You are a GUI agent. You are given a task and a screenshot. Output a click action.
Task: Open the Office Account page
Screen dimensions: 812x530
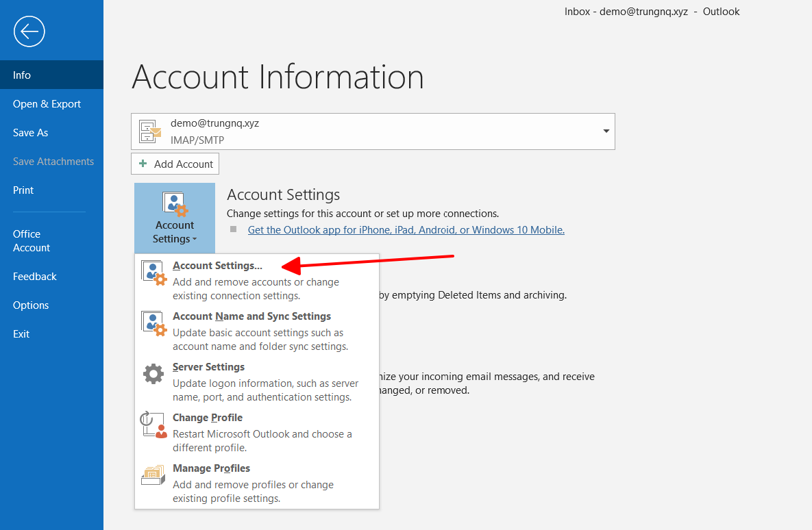(x=52, y=240)
